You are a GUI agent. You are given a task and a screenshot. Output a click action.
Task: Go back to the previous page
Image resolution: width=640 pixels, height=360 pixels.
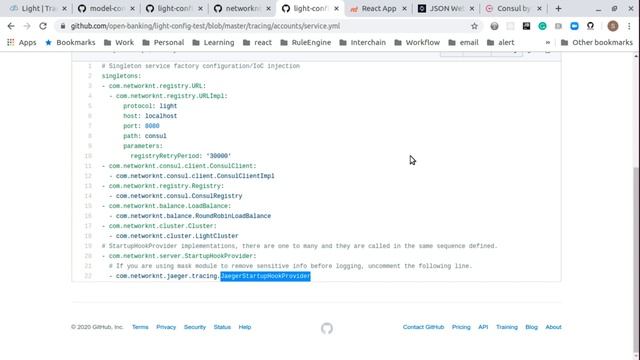coord(11,26)
